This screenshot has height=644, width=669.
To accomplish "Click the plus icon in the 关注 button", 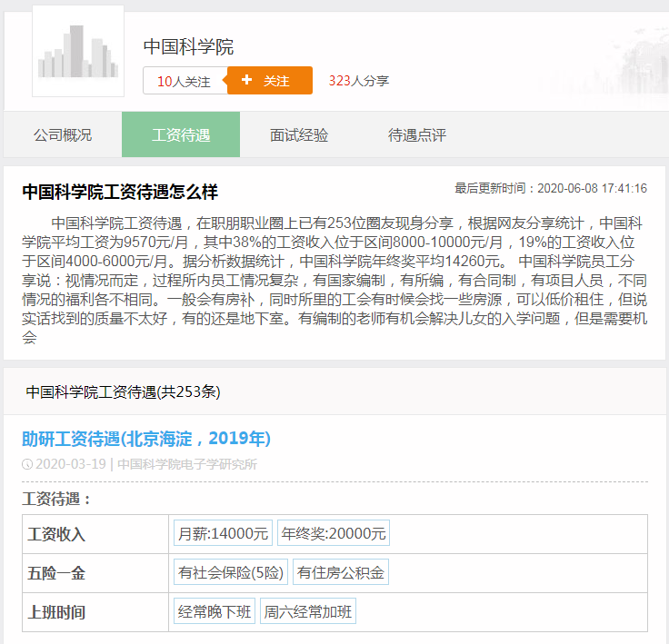I will click(x=246, y=79).
